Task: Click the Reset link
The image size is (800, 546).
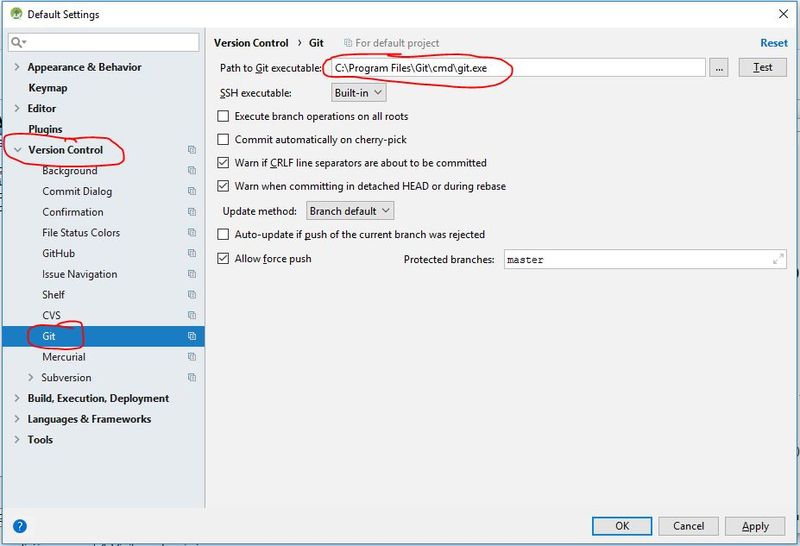Action: click(x=773, y=43)
